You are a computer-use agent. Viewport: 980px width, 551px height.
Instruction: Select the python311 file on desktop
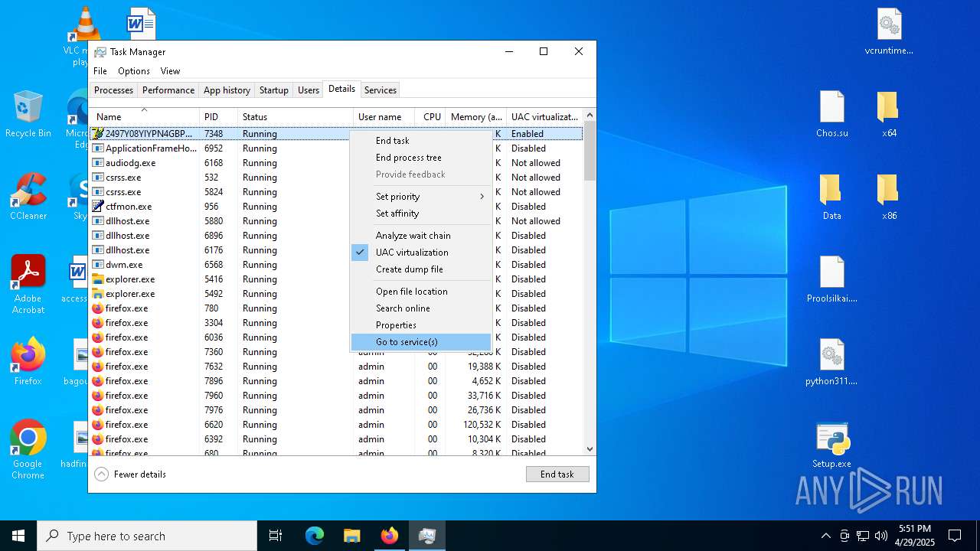click(832, 362)
